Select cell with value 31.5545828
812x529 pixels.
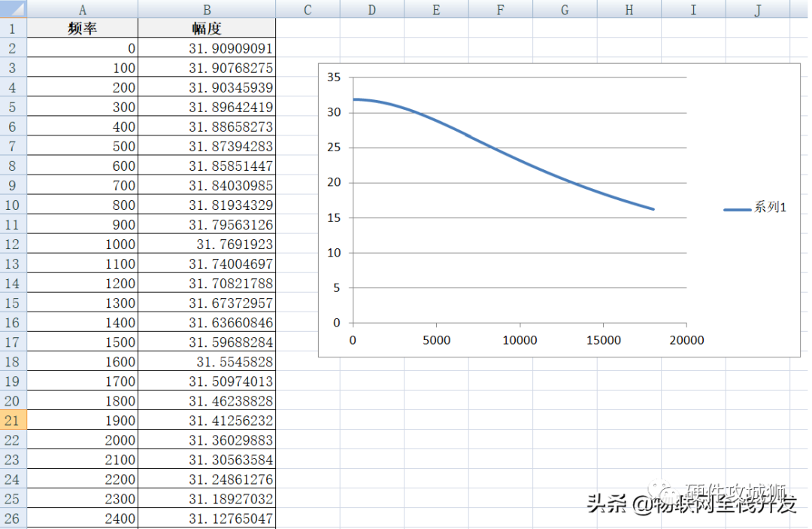207,362
